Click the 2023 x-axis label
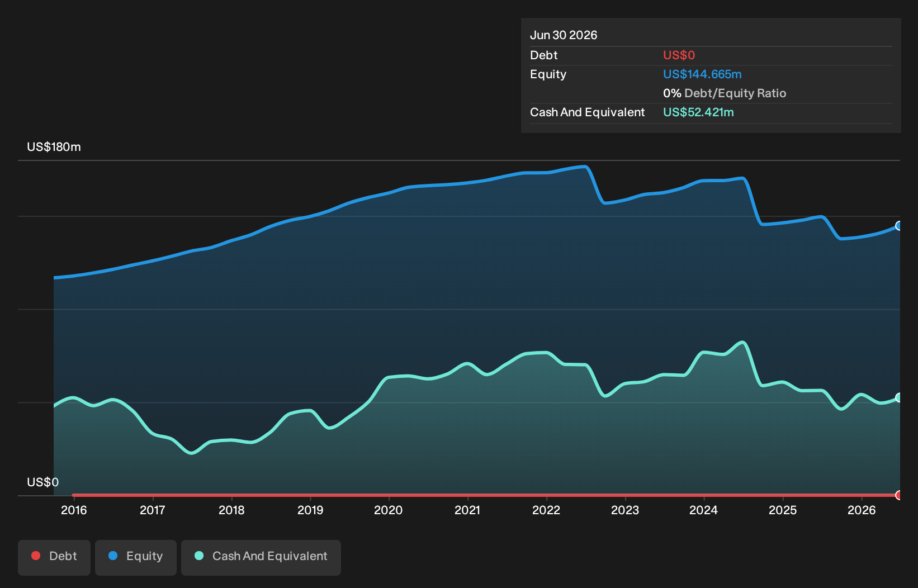The width and height of the screenshot is (918, 588). click(625, 510)
